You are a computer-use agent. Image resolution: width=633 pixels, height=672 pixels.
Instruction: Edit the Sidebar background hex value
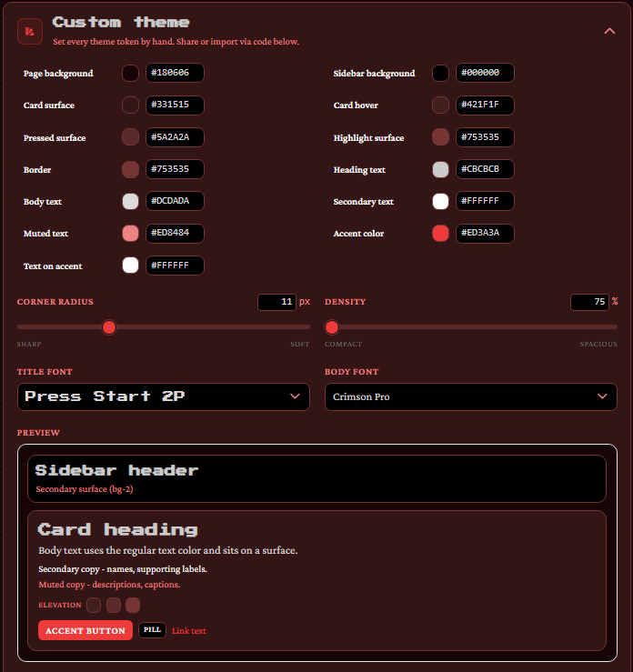point(485,73)
